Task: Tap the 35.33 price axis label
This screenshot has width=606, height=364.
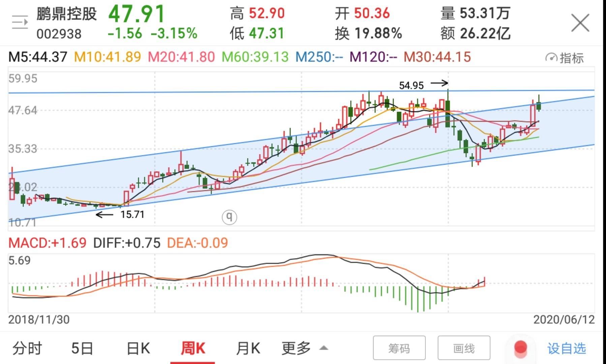Action: point(23,149)
